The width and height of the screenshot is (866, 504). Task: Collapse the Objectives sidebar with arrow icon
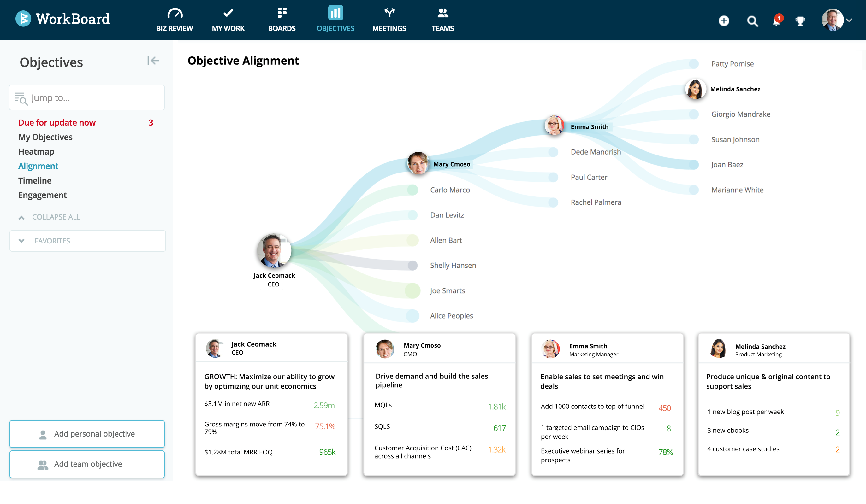[153, 61]
